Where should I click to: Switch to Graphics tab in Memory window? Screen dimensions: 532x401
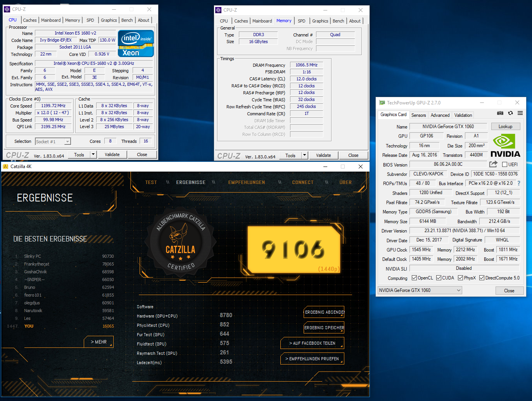coord(320,21)
